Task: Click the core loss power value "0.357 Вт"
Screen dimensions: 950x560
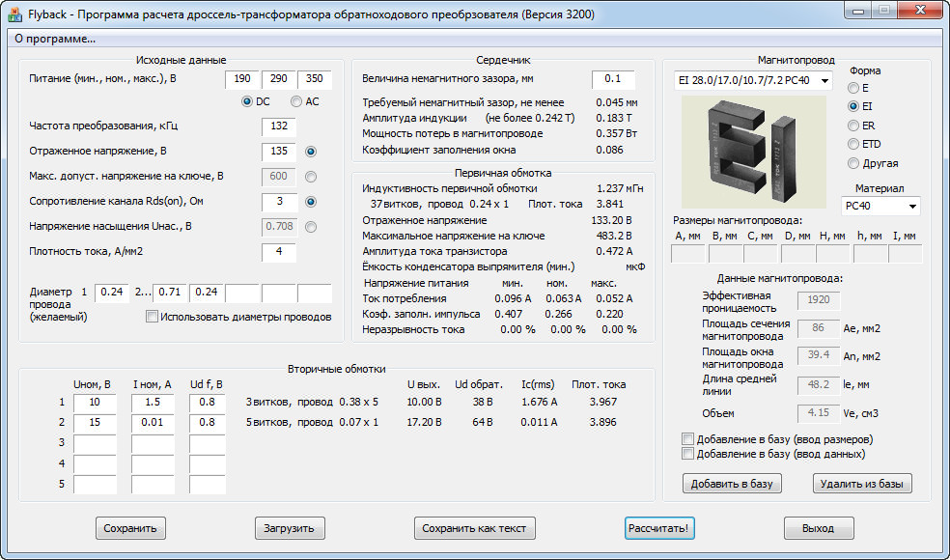Action: (616, 134)
